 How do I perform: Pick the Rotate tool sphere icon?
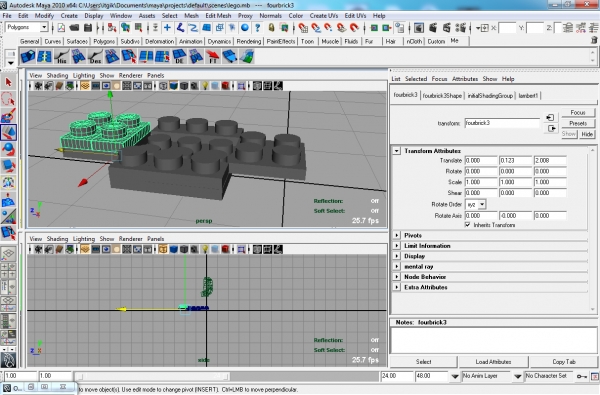coord(8,149)
